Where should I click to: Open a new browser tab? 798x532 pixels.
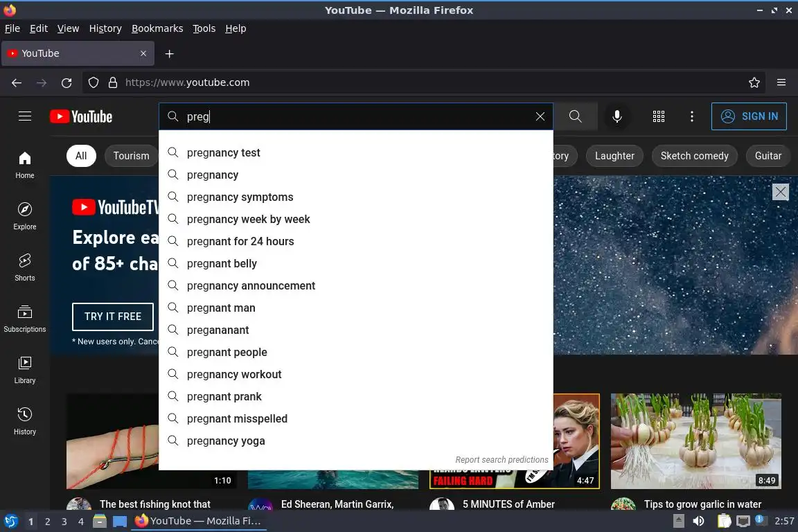click(170, 53)
